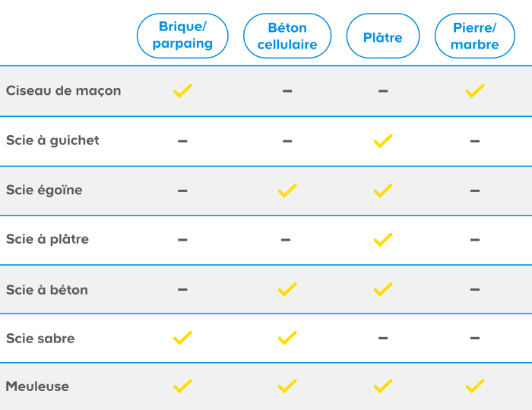This screenshot has width=532, height=410.
Task: Click the Scie à plâtre Plâtre checkmark
Action: 383,240
